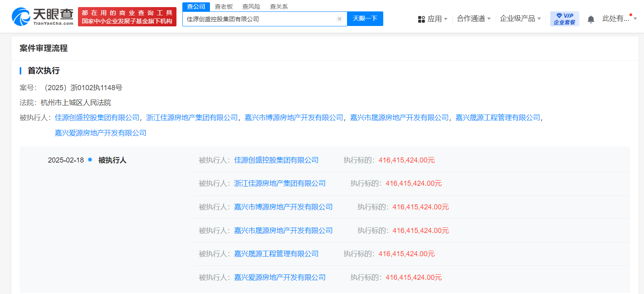Viewport: 644px width, 294px height.
Task: Click the 2025-02-18 date text
Action: pos(66,160)
